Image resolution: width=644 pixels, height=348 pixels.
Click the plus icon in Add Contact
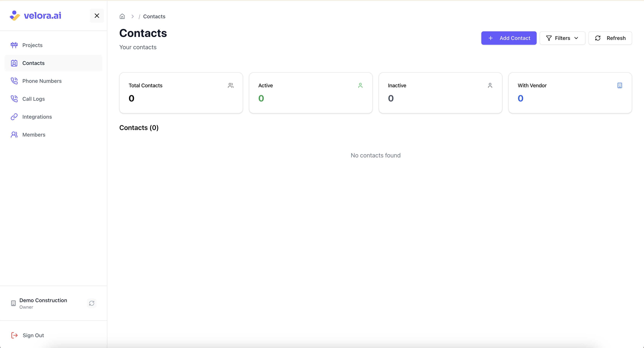pos(490,38)
